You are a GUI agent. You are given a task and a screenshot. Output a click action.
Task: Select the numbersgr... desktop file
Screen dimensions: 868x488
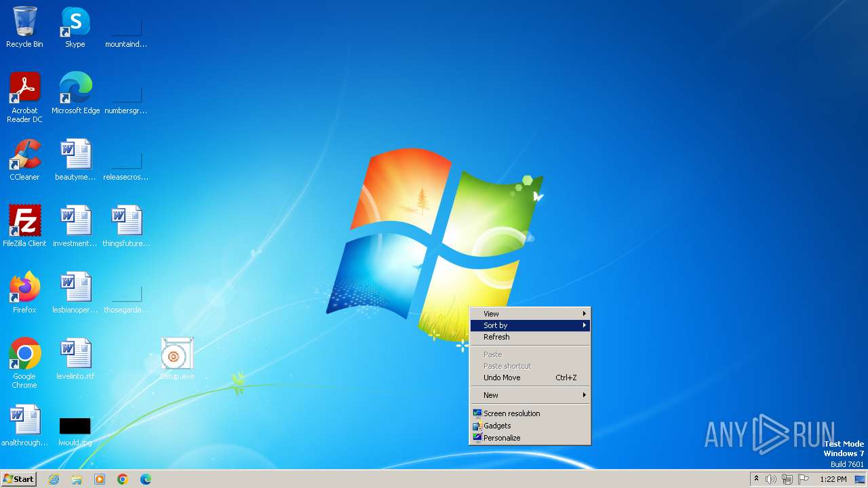coord(126,97)
